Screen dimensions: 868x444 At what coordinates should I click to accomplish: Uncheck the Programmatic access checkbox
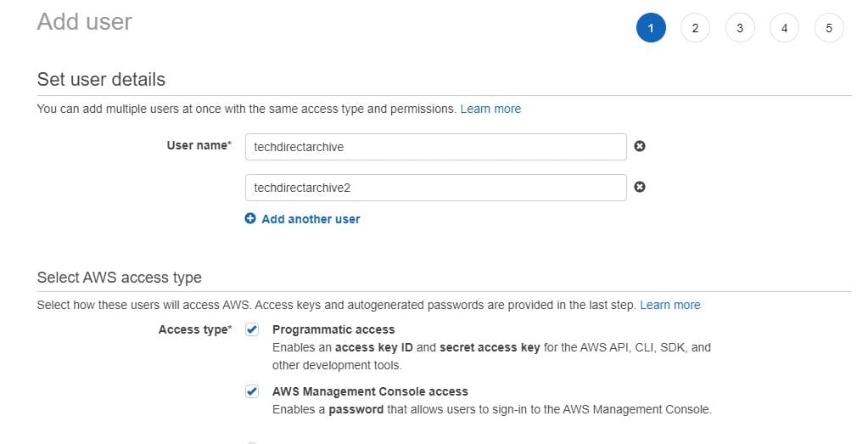point(252,329)
